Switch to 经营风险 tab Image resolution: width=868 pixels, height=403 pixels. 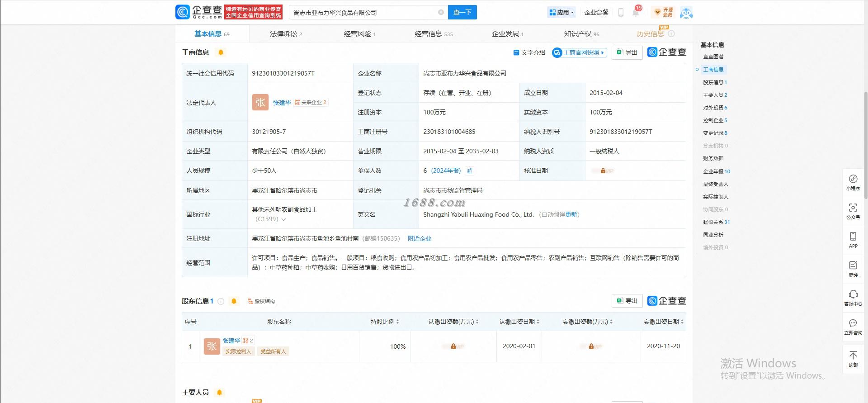(359, 34)
